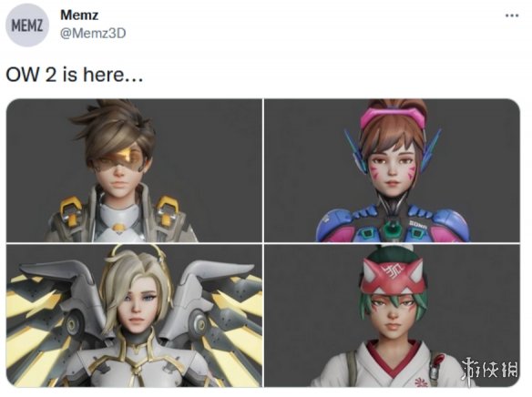The height and width of the screenshot is (397, 532).
Task: Open the Tracer render image
Action: click(x=134, y=170)
